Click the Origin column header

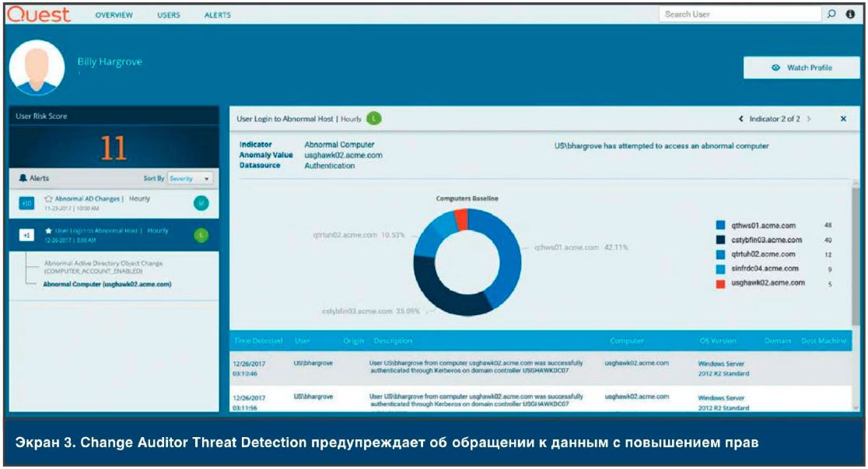click(x=353, y=341)
